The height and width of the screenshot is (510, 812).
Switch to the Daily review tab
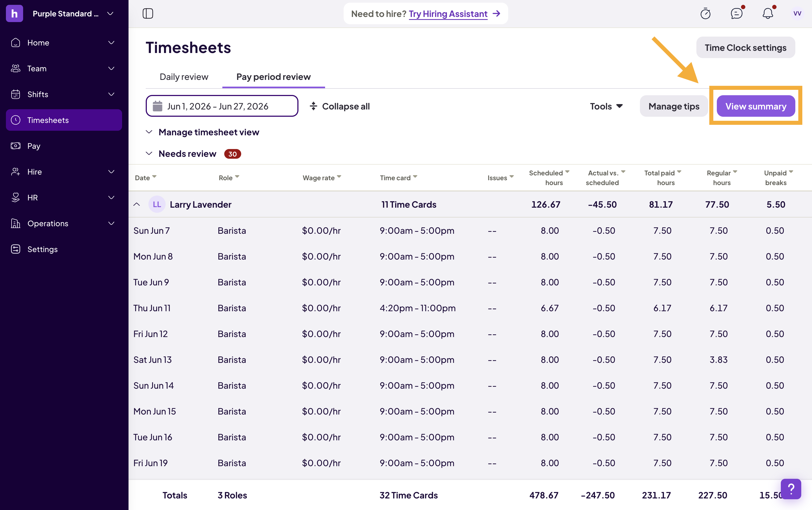pos(184,77)
